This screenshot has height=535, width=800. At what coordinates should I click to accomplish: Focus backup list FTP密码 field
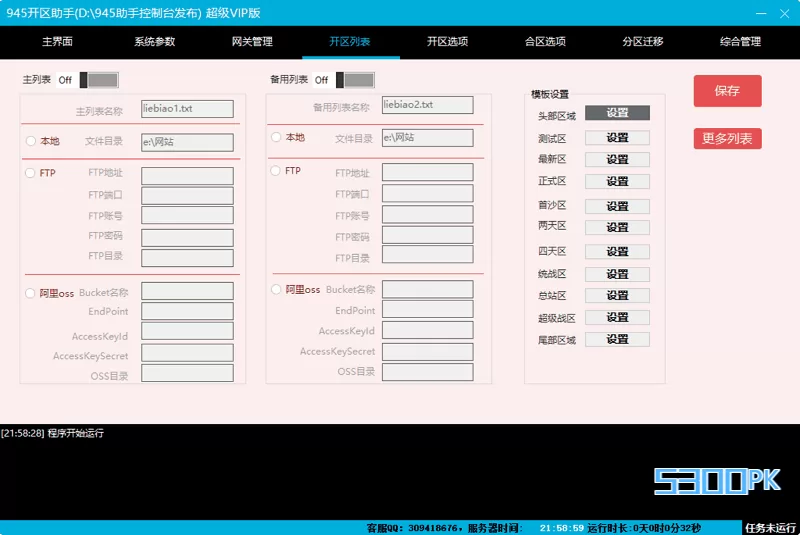tap(428, 235)
